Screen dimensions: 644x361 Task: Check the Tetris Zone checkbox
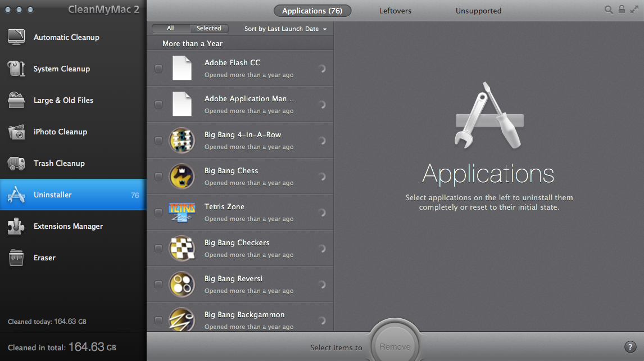[x=158, y=213]
